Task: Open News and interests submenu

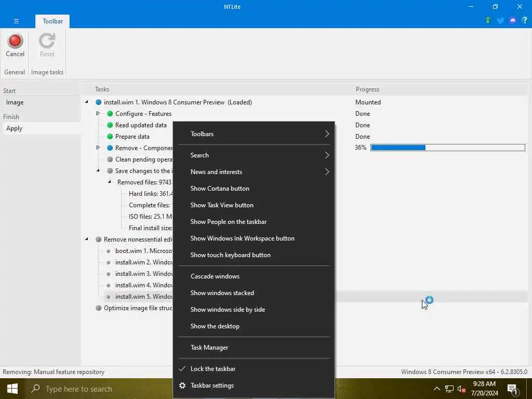Action: pyautogui.click(x=254, y=172)
